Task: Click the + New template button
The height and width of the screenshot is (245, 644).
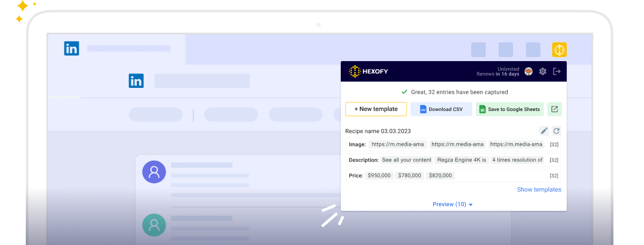Action: click(376, 109)
